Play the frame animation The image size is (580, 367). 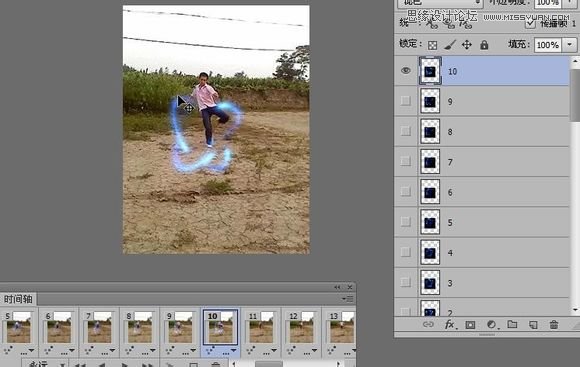coord(125,364)
